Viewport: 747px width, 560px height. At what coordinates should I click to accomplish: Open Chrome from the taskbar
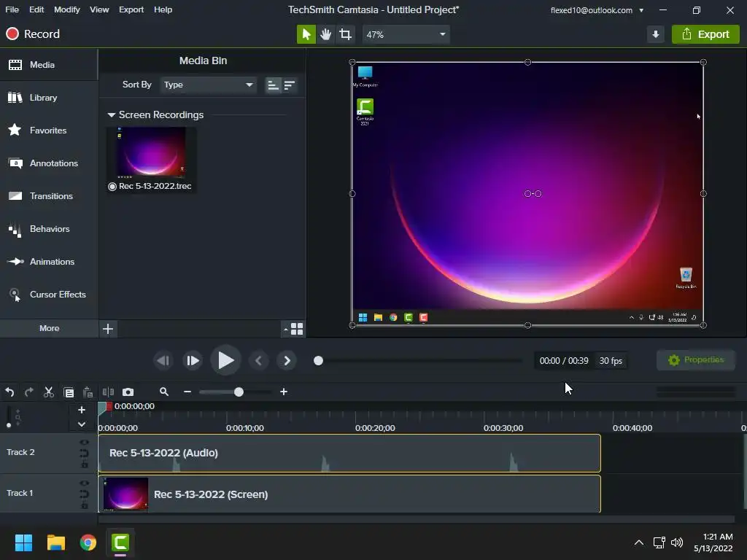pyautogui.click(x=88, y=542)
